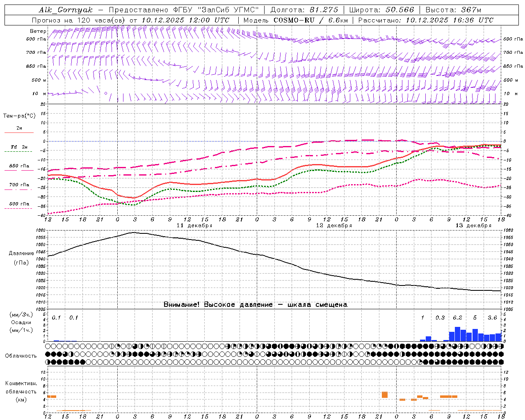Click the Осадки panel label
This screenshot has width=525, height=420.
tap(21, 322)
